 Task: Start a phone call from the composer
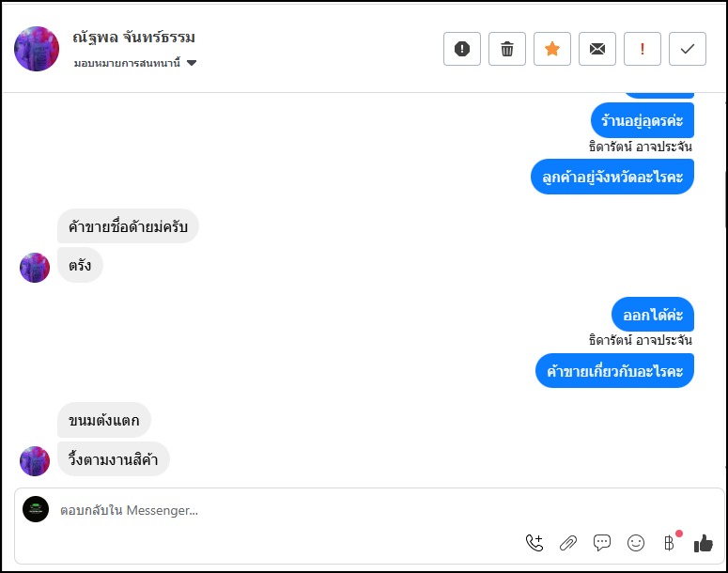(534, 542)
